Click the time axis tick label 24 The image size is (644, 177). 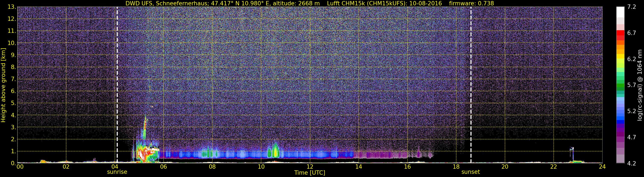[602, 167]
